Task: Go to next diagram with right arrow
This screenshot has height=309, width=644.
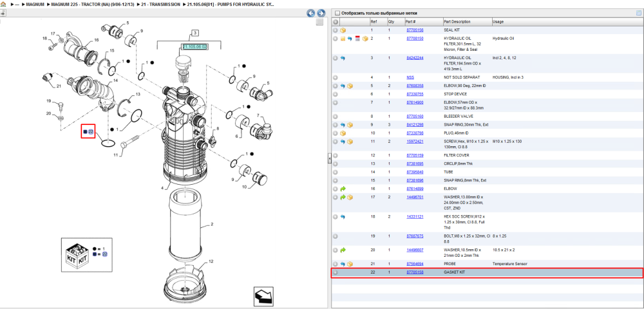Action: click(321, 13)
